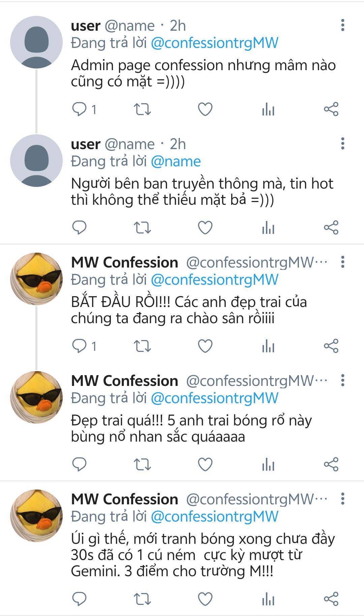The image size is (364, 616).
Task: Open MW Confession profile name on "Đẹp trai quá" tweet
Action: click(x=125, y=381)
